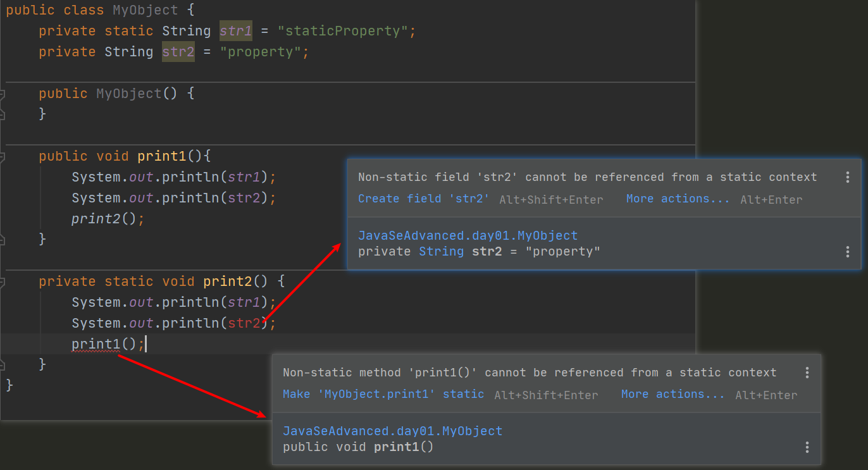Image resolution: width=868 pixels, height=470 pixels.
Task: Open kebab menu beside print1() static context error
Action: click(x=807, y=373)
